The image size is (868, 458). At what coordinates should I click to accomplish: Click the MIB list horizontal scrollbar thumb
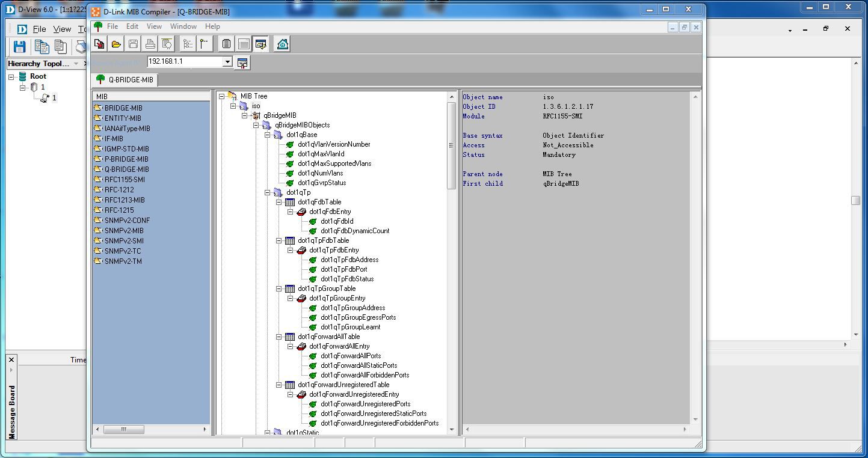coord(124,429)
